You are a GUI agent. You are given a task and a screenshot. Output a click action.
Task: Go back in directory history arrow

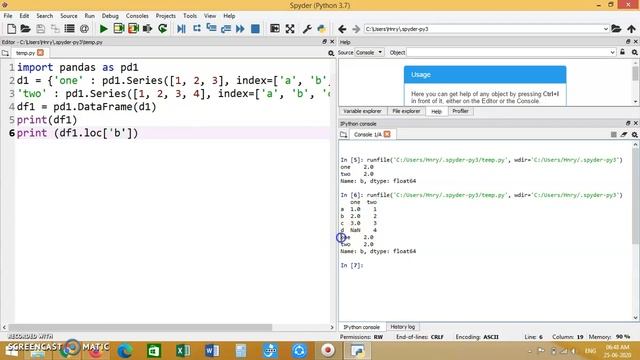coord(342,29)
